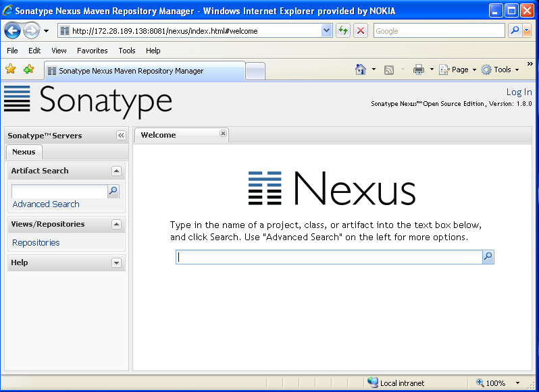Click the sidebar artifact search magnifier icon
This screenshot has width=539, height=392.
point(113,191)
